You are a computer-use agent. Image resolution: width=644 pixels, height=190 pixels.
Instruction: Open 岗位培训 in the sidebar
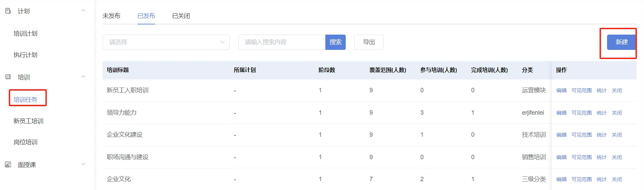[x=25, y=142]
